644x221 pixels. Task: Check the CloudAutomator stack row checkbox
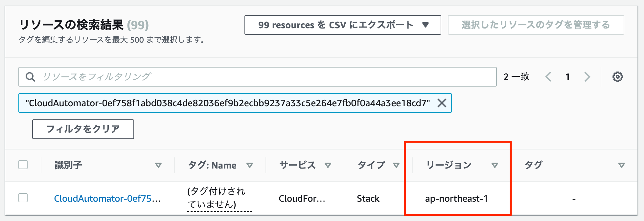[x=23, y=198]
